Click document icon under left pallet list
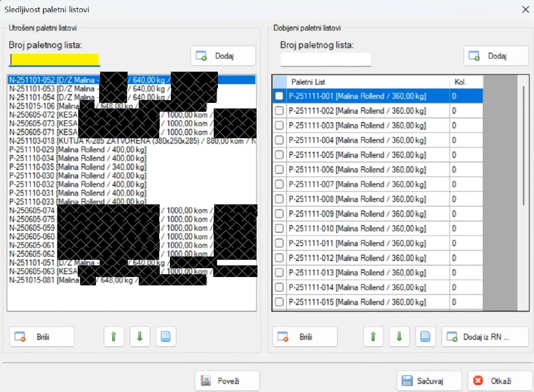Image resolution: width=534 pixels, height=392 pixels. click(x=166, y=337)
